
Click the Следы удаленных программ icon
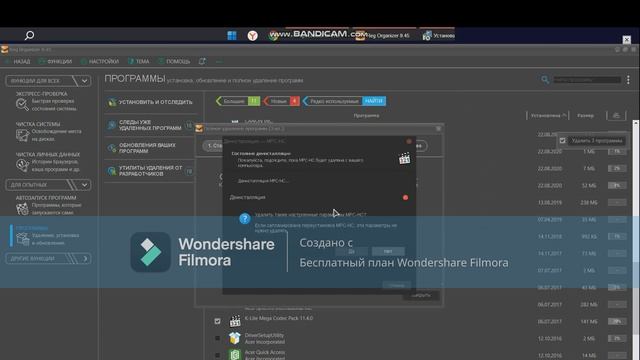click(112, 125)
